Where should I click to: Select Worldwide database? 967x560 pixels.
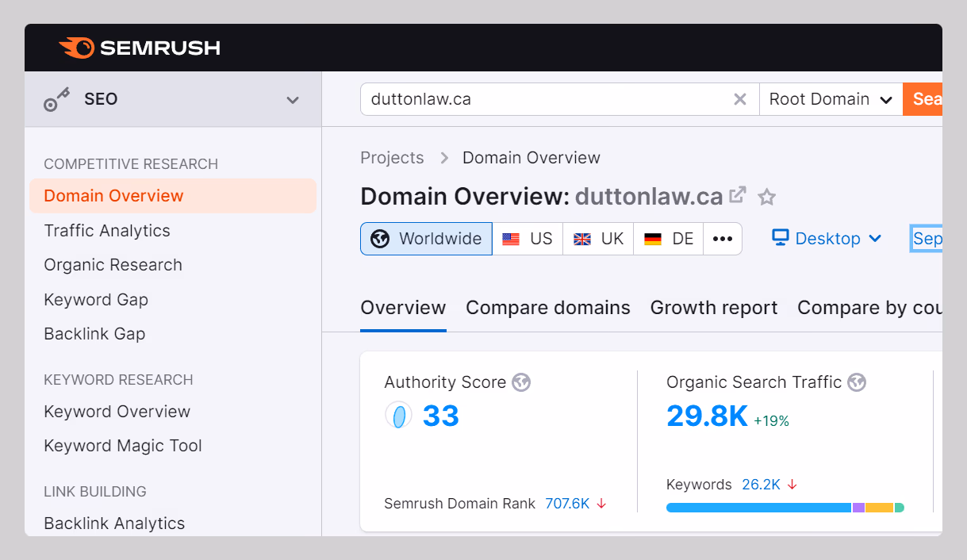point(427,239)
